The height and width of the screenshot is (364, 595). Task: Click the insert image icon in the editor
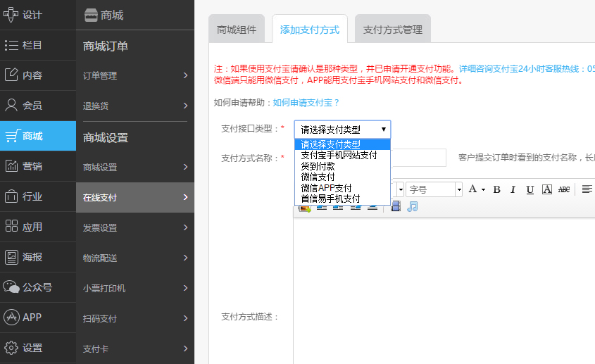pos(304,208)
